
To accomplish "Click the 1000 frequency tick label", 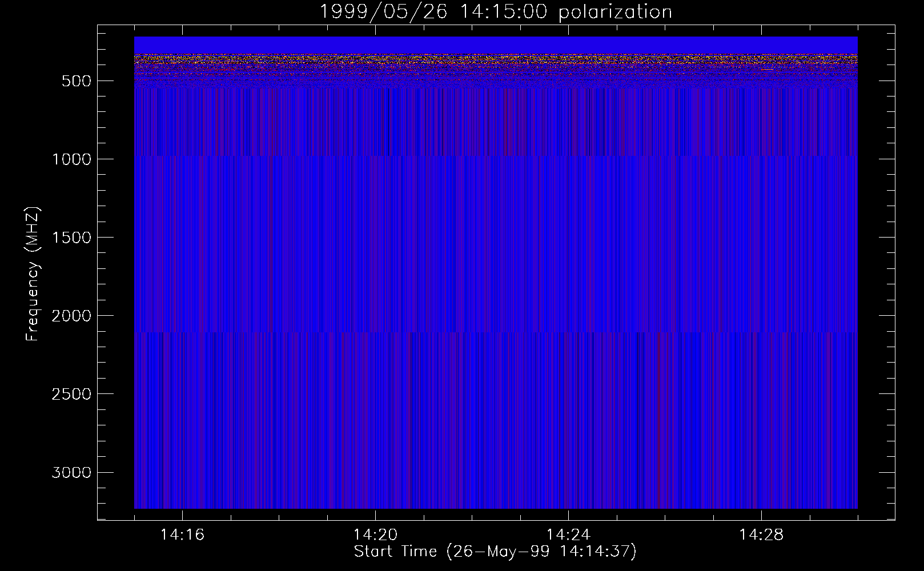I will (x=71, y=159).
